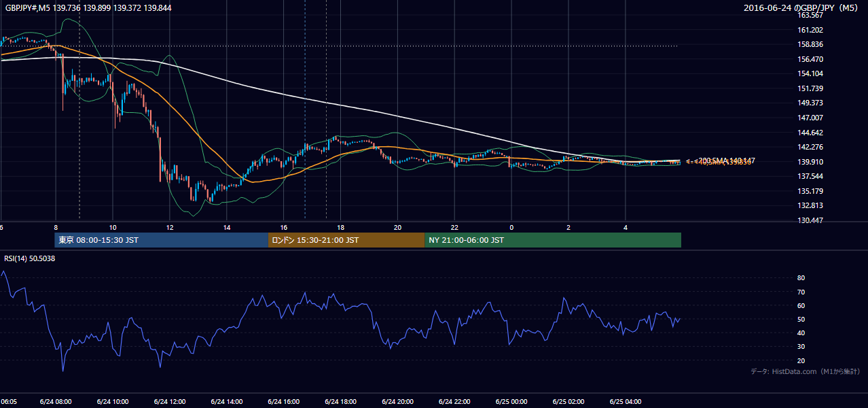Click price axis value 163.567
The image size is (868, 408).
coord(810,15)
